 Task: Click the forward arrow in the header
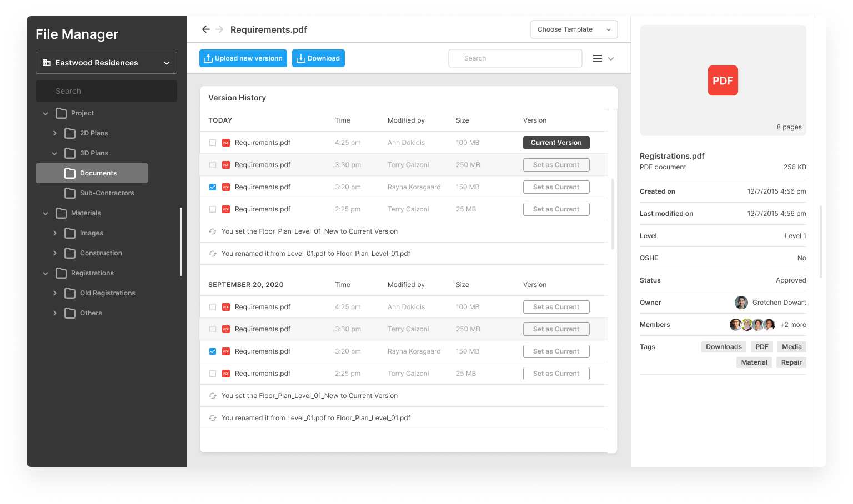(x=219, y=29)
